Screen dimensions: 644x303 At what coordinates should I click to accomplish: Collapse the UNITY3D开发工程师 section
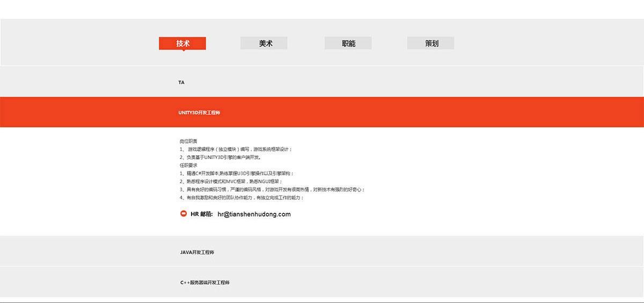click(199, 112)
